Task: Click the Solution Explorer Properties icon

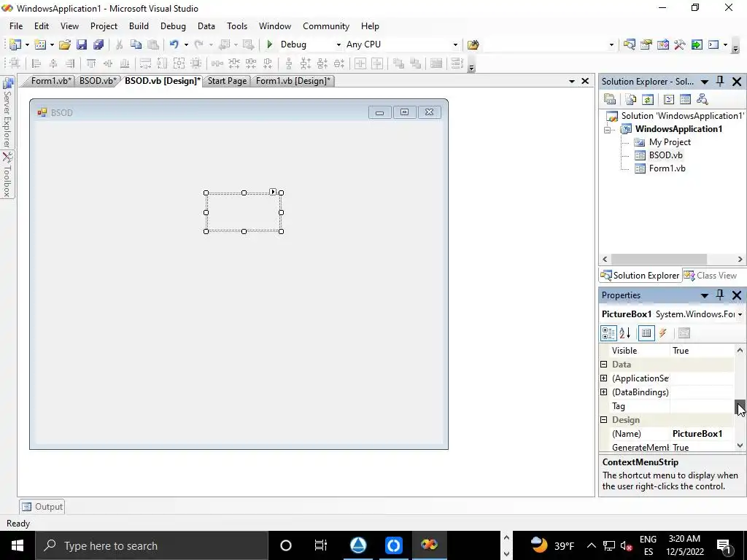Action: click(610, 99)
